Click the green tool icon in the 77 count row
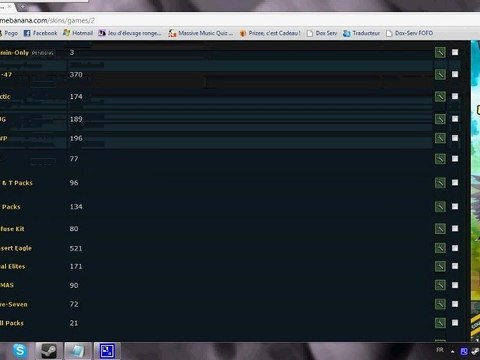 click(440, 159)
